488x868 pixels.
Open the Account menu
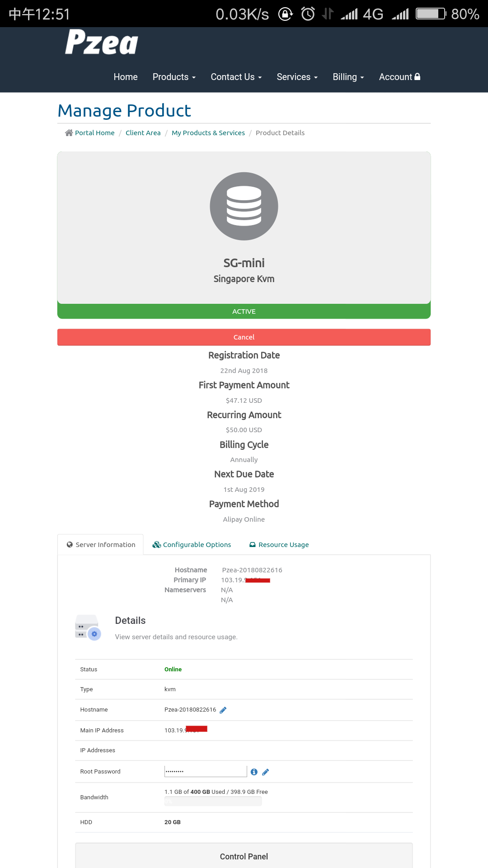pos(399,77)
